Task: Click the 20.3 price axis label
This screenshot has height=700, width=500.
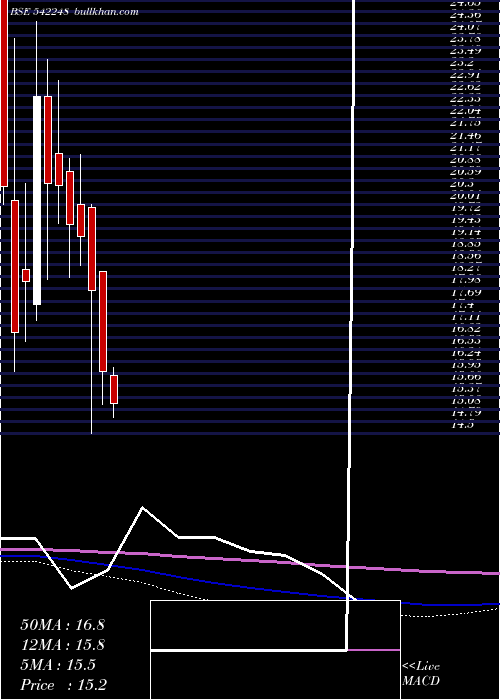Action: pos(462,183)
